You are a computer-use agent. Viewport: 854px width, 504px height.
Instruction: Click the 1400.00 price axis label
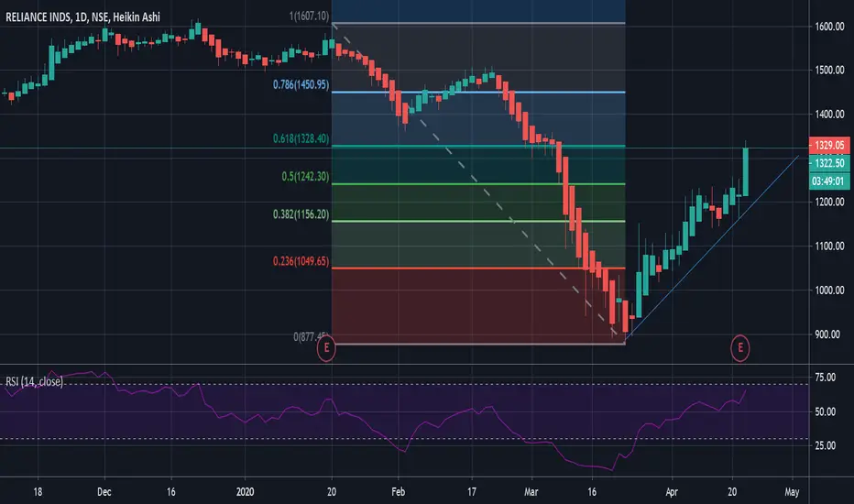pyautogui.click(x=829, y=114)
